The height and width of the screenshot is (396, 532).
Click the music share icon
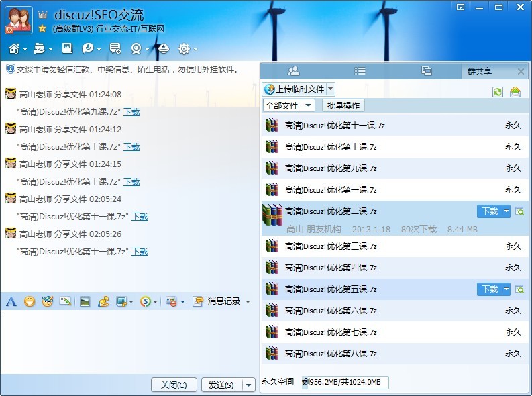[x=103, y=301]
